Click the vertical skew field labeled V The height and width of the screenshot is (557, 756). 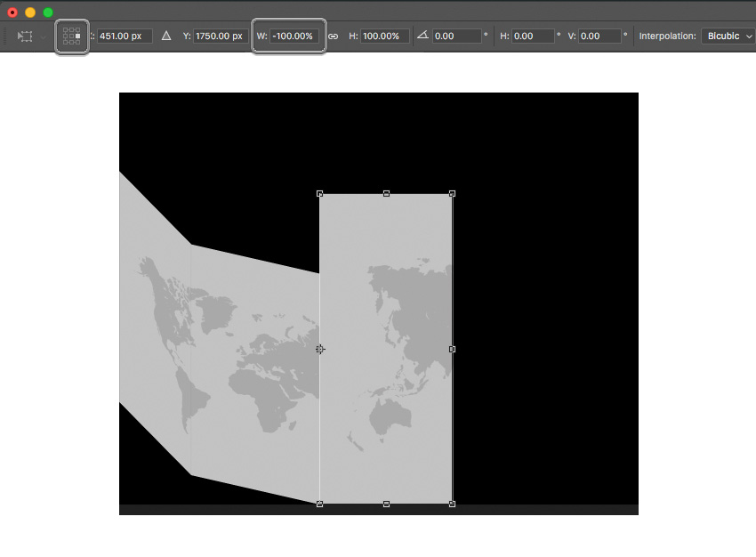point(598,36)
